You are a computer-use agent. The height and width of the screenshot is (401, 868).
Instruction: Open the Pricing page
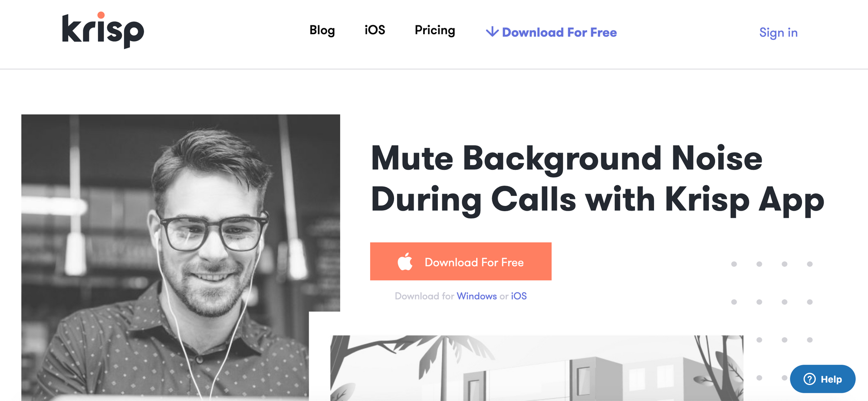(x=435, y=30)
